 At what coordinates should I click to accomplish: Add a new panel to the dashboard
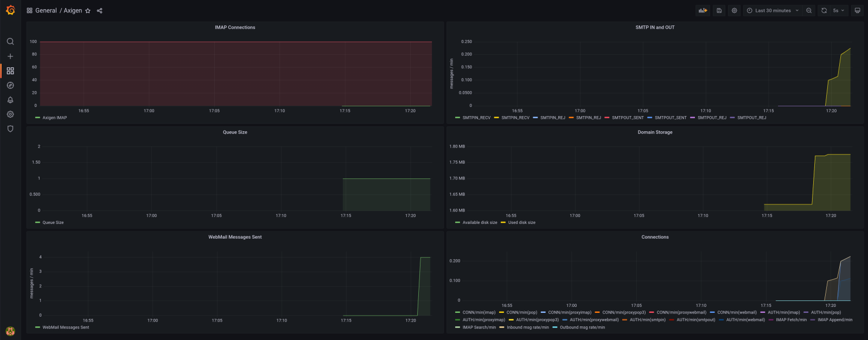pos(703,10)
